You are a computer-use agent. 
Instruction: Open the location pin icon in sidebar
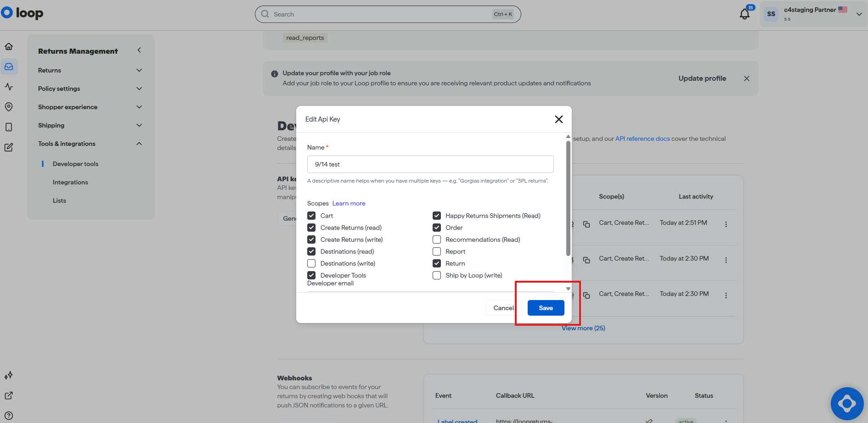point(9,107)
